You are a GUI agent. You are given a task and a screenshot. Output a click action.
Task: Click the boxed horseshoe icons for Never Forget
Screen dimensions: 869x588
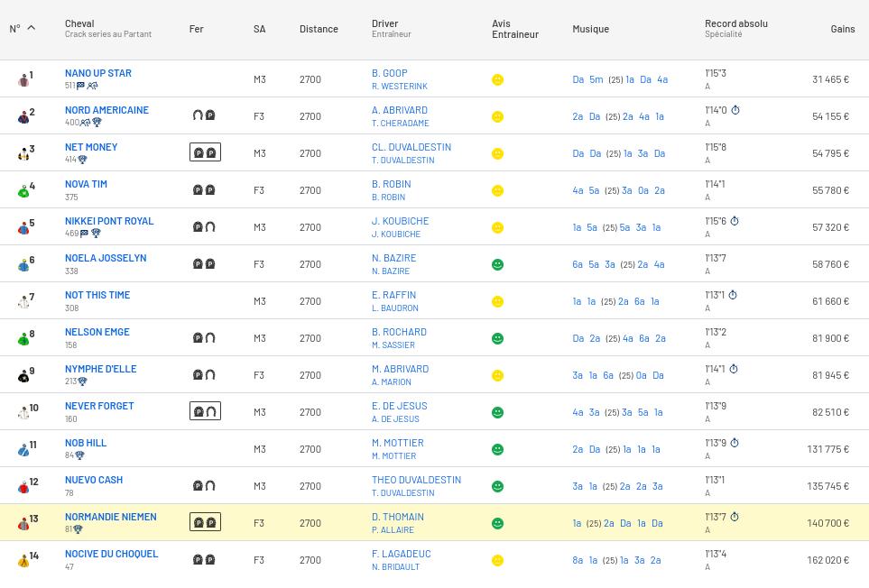pyautogui.click(x=205, y=411)
